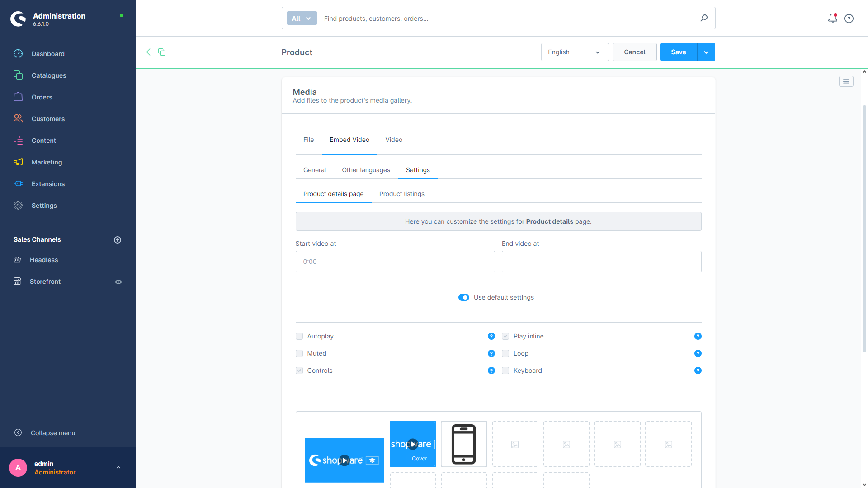Click the Customers people icon

18,119
